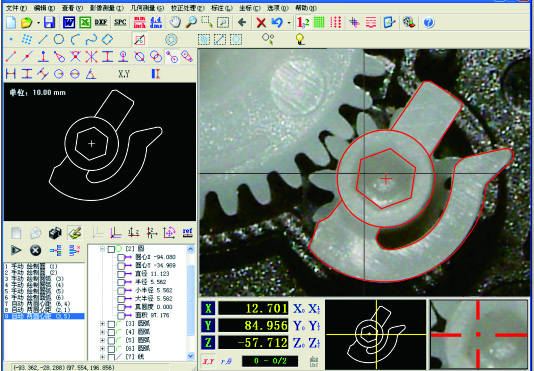Click the light bulb illumination icon
The height and width of the screenshot is (371, 534).
[299, 40]
